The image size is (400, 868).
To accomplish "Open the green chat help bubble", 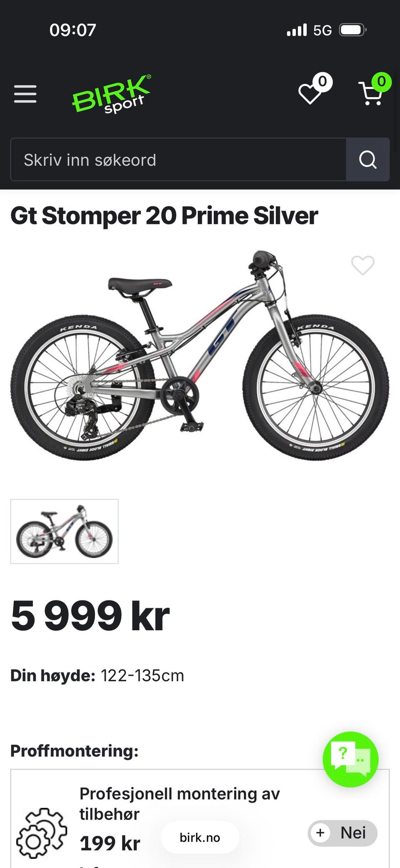I will click(350, 759).
